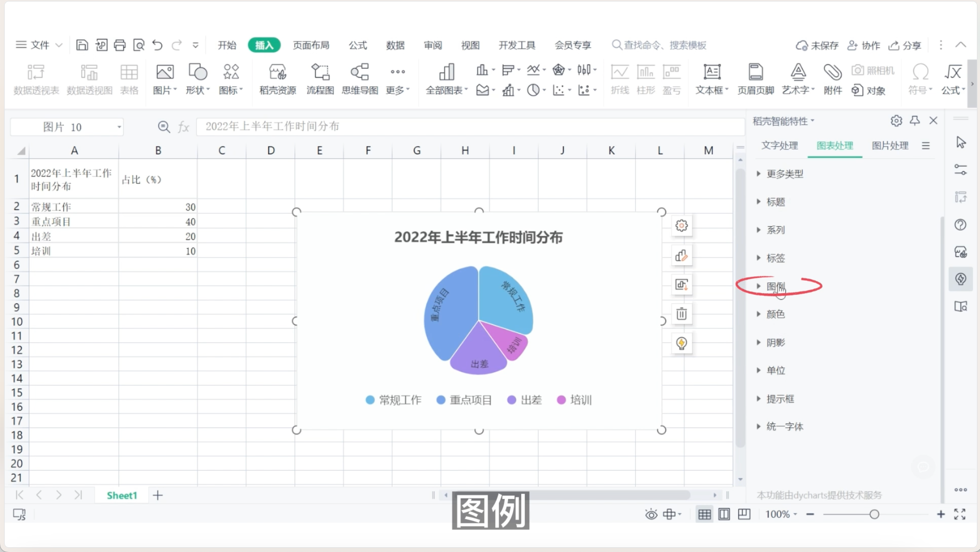Expand the 提示框 section
The height and width of the screenshot is (552, 980).
pyautogui.click(x=776, y=399)
